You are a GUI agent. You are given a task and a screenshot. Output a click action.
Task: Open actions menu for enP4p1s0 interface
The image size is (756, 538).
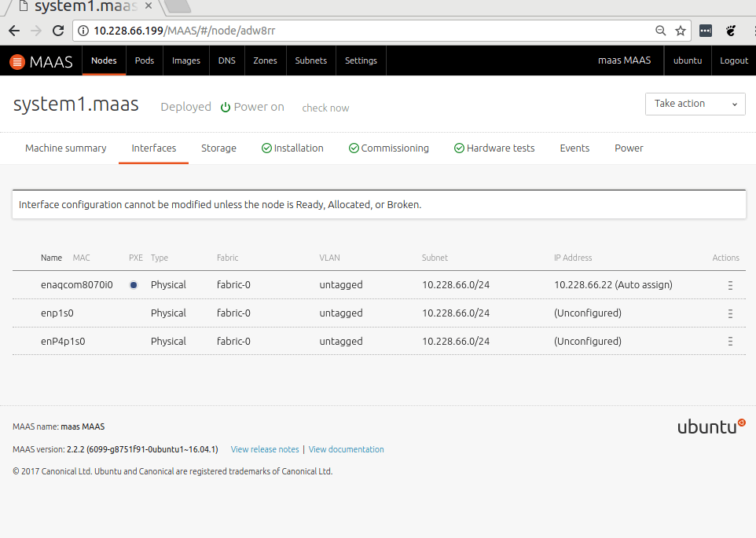pos(730,342)
